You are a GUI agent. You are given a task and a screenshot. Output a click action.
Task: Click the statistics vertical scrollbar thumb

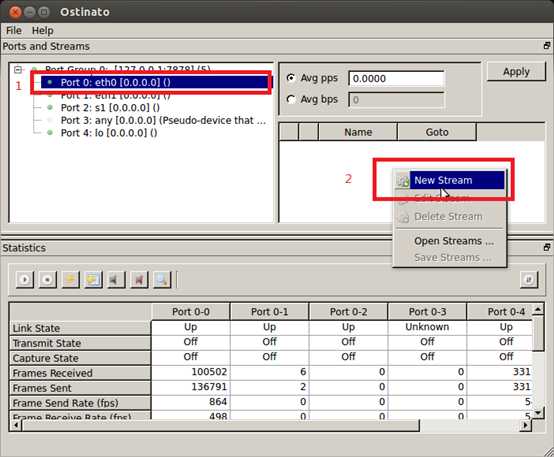tap(538, 334)
